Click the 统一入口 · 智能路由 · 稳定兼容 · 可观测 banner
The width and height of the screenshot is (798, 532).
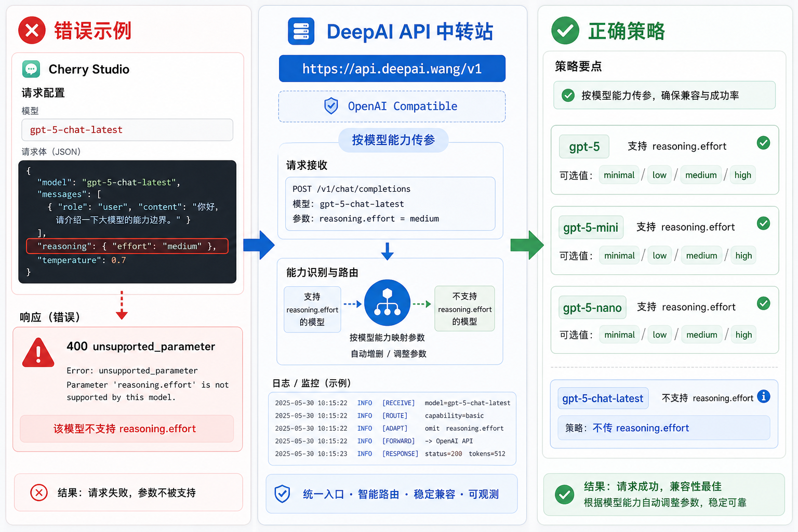pyautogui.click(x=392, y=494)
